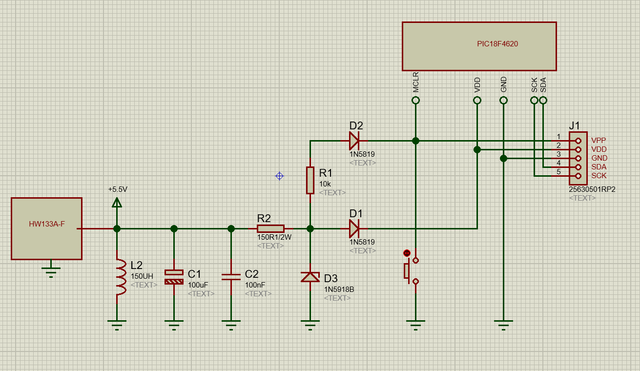640x371 pixels.
Task: Click the VDD pin label on J1
Action: click(x=599, y=149)
